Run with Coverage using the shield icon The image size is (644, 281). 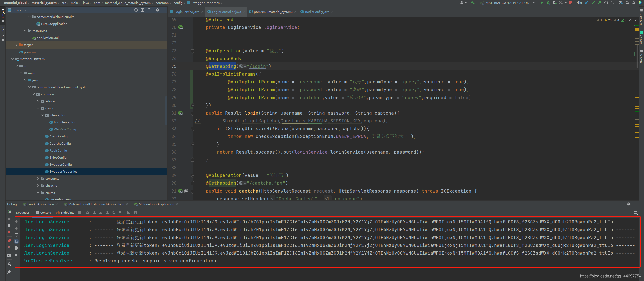click(554, 3)
